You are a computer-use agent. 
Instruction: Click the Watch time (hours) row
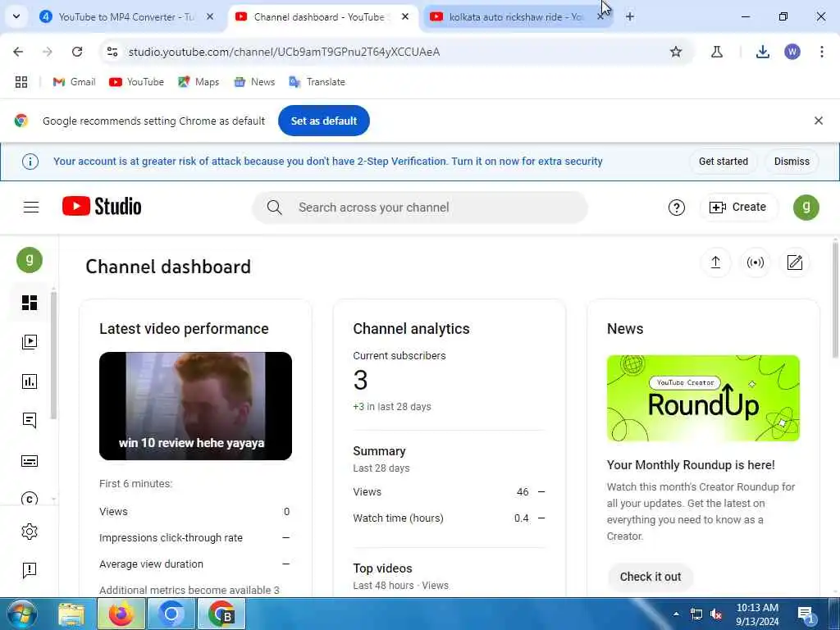coord(449,518)
